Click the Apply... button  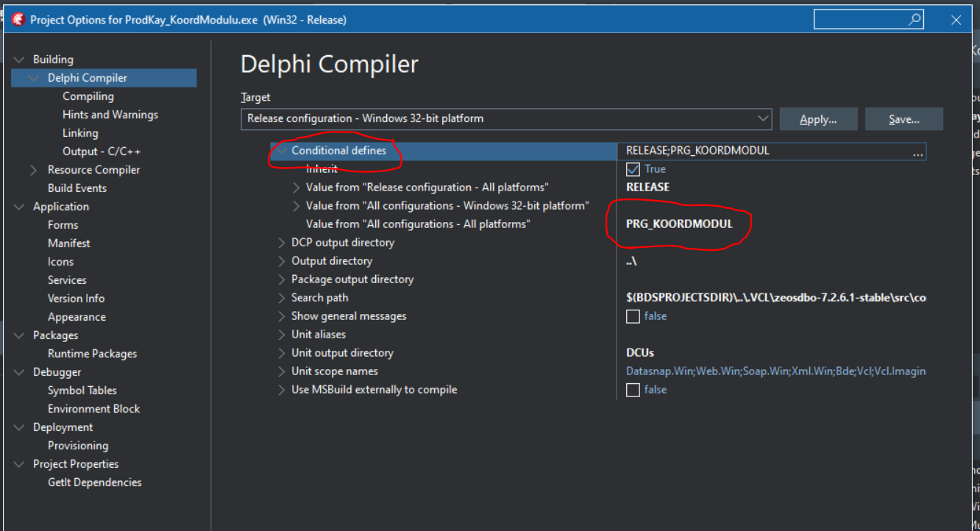819,119
